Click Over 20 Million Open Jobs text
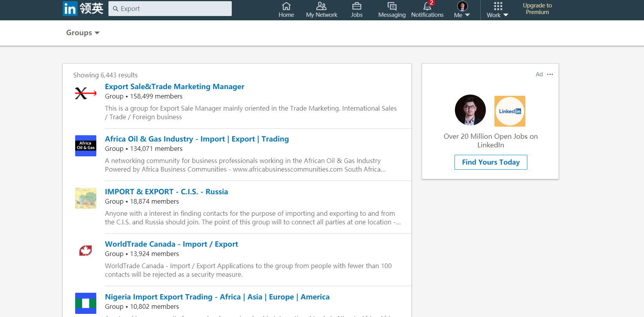This screenshot has height=317, width=644. click(491, 140)
